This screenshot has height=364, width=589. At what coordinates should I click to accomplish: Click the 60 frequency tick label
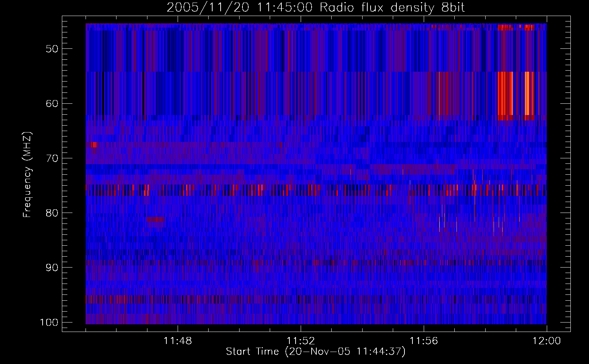tap(52, 103)
